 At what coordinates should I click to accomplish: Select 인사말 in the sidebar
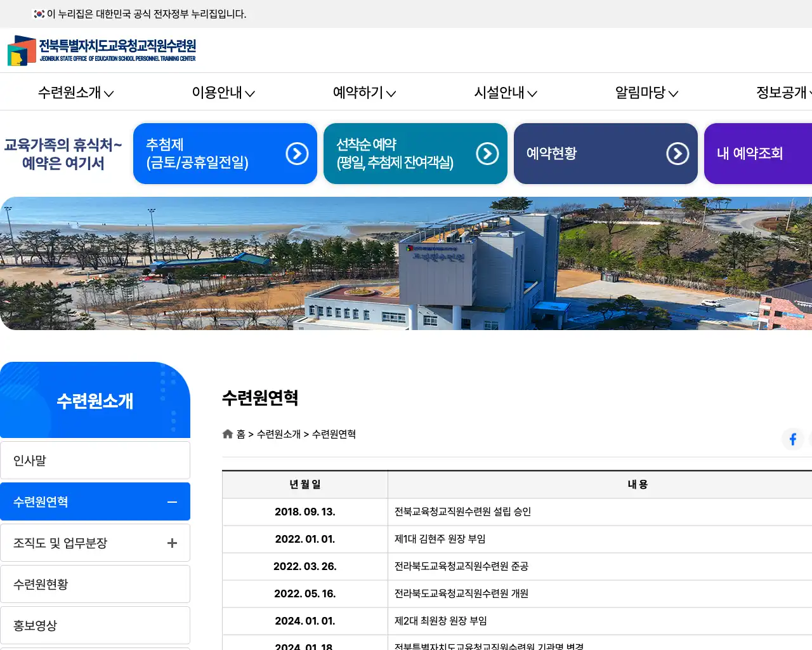(x=95, y=460)
